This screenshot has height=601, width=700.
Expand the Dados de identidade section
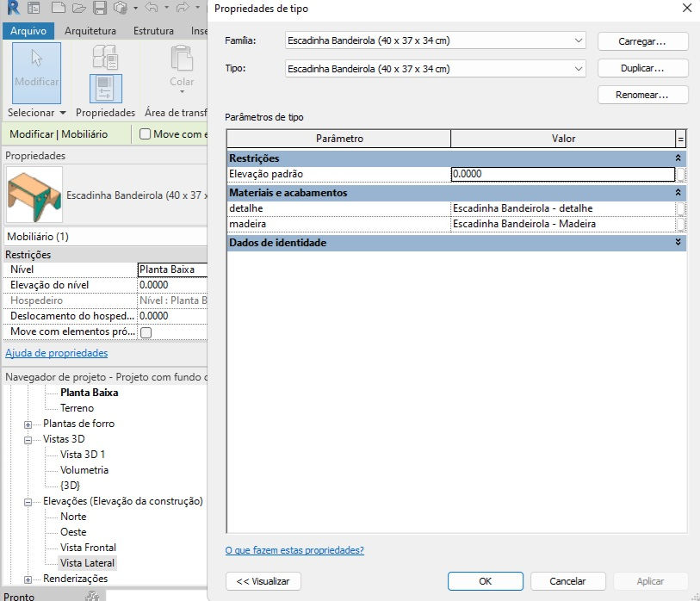(x=678, y=242)
